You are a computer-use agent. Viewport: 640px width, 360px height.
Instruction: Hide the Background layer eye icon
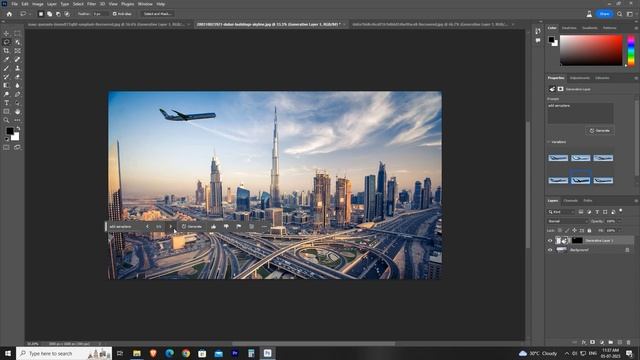pyautogui.click(x=550, y=250)
